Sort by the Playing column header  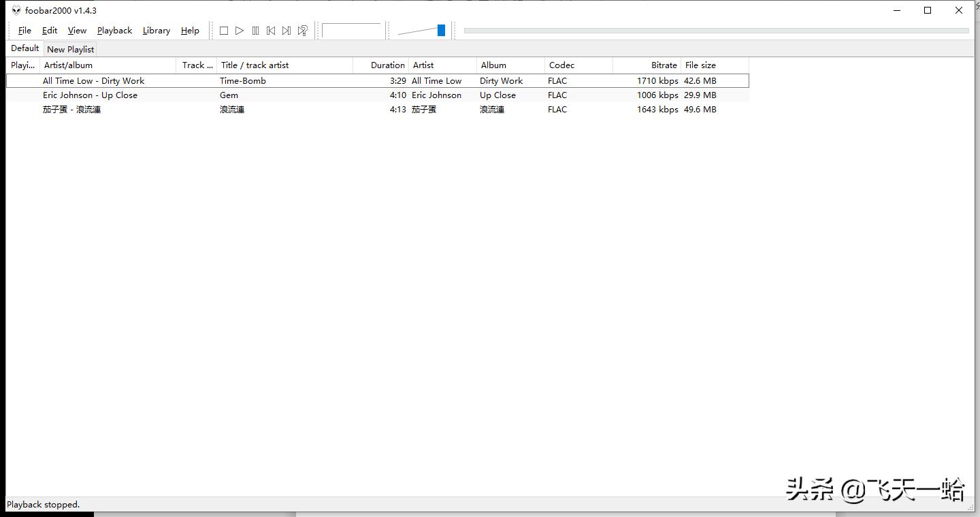tap(23, 65)
